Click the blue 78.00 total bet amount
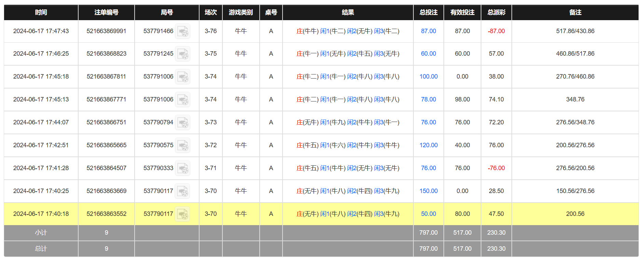 click(428, 99)
